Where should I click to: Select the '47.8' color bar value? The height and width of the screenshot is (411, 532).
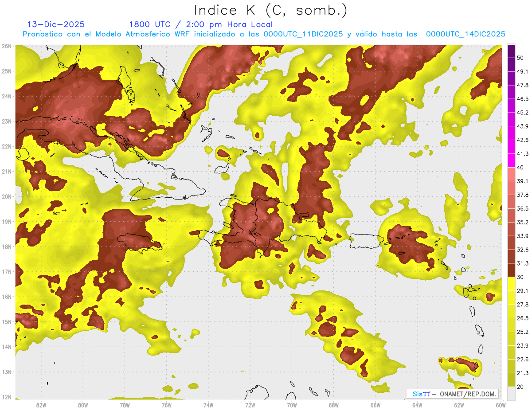[523, 85]
